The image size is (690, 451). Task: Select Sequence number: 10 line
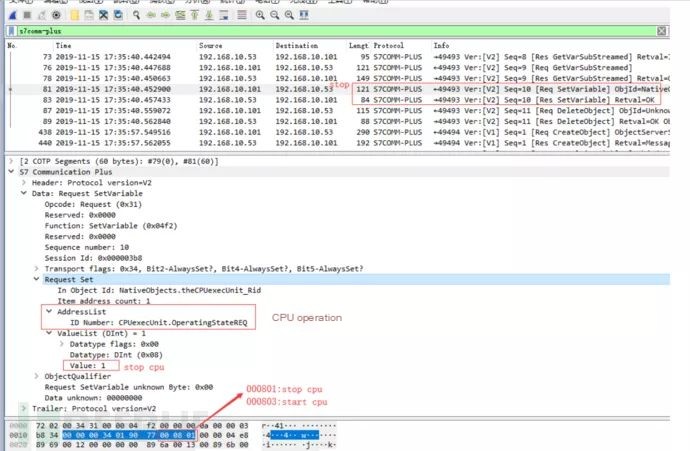[x=87, y=247]
